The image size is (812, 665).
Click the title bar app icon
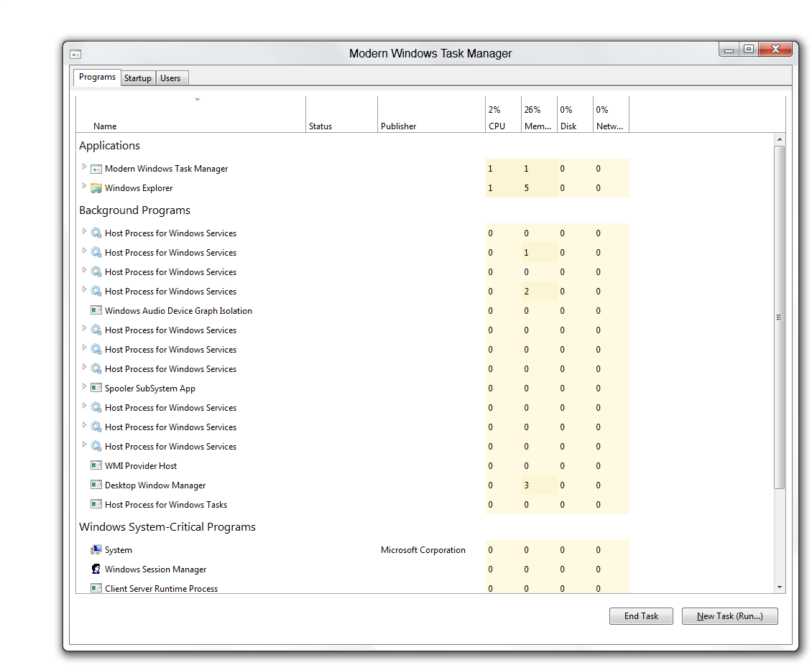click(x=75, y=54)
